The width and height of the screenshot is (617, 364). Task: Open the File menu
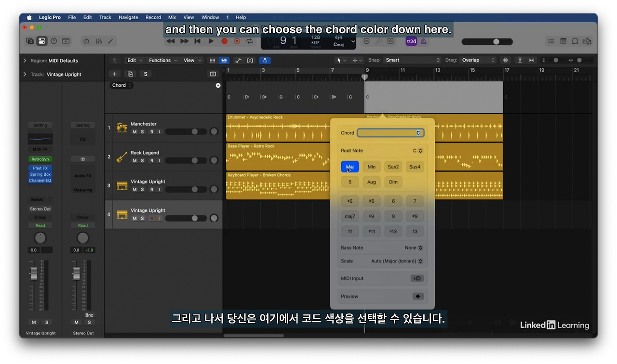click(72, 17)
